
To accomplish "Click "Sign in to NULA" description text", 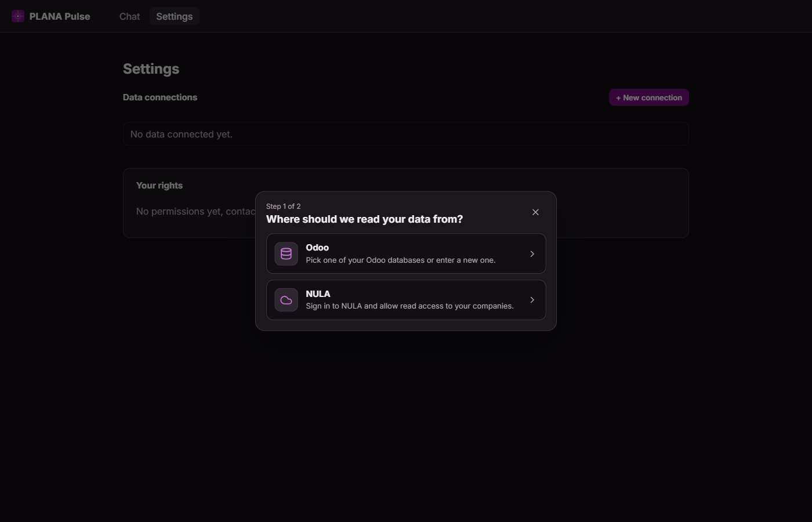I will tap(409, 306).
